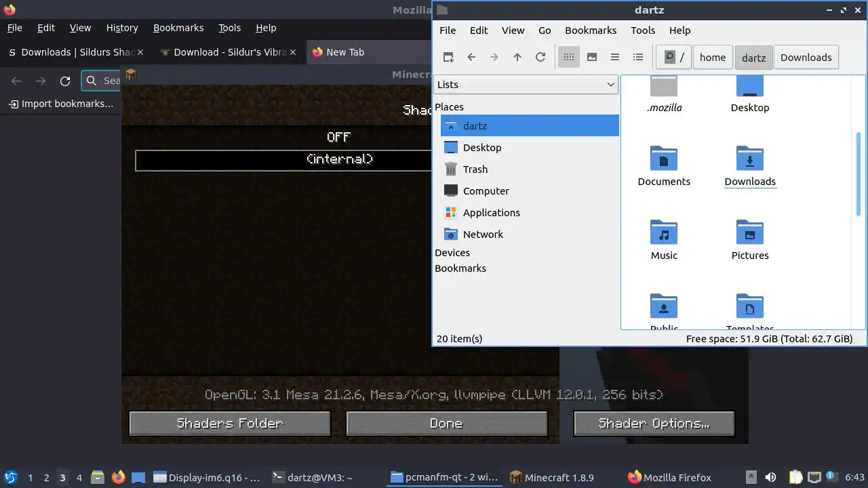Switch file manager to icon view
Image resolution: width=868 pixels, height=488 pixels.
[569, 58]
